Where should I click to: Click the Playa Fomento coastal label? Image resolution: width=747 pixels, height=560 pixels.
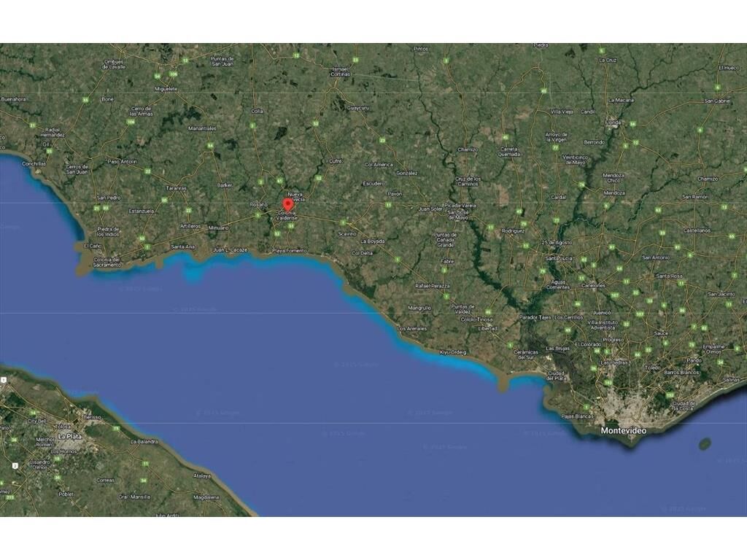click(290, 251)
